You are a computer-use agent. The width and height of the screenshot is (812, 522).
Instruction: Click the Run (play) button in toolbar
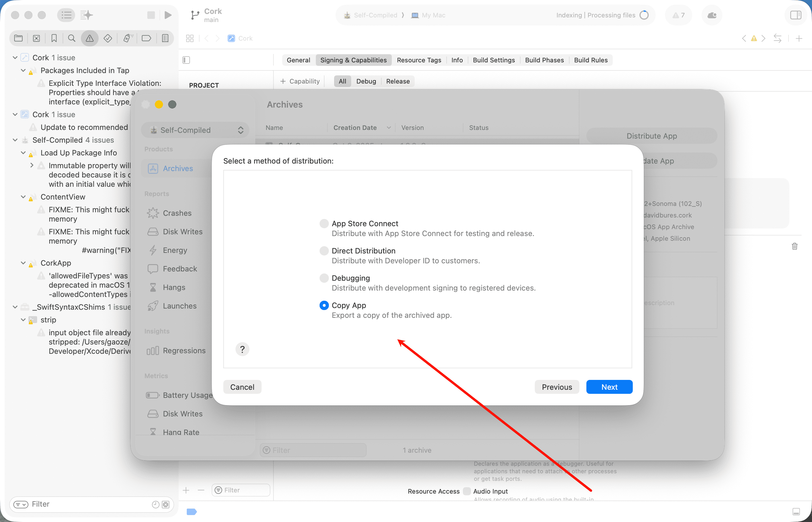click(x=168, y=15)
